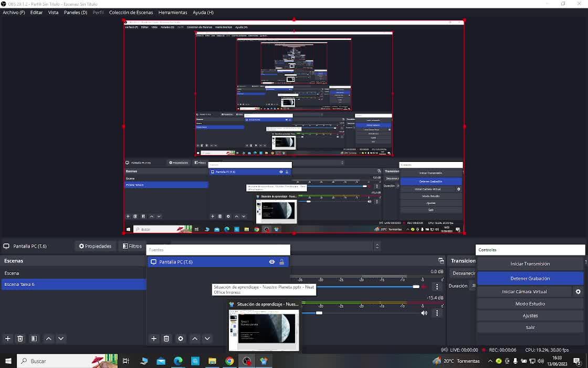Open the Colección de Escenas menu

tap(131, 12)
